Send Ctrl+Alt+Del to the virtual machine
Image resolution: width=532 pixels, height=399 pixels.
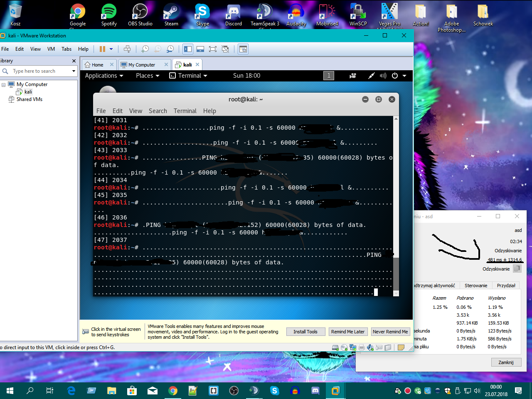[127, 49]
